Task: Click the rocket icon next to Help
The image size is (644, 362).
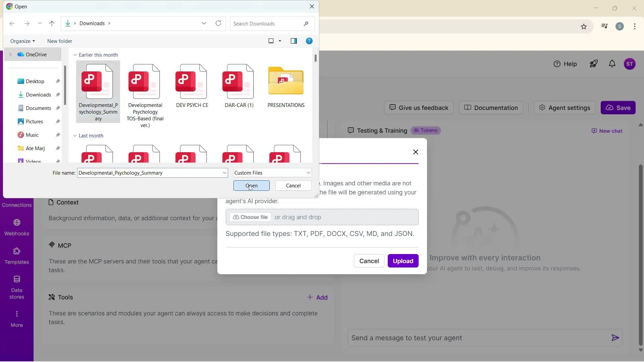Action: pos(594,64)
